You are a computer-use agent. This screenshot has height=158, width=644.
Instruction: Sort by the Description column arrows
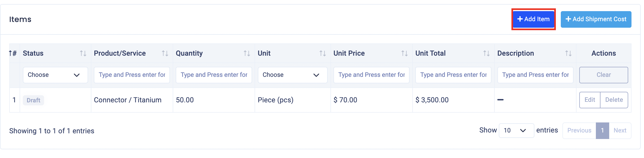pos(568,53)
